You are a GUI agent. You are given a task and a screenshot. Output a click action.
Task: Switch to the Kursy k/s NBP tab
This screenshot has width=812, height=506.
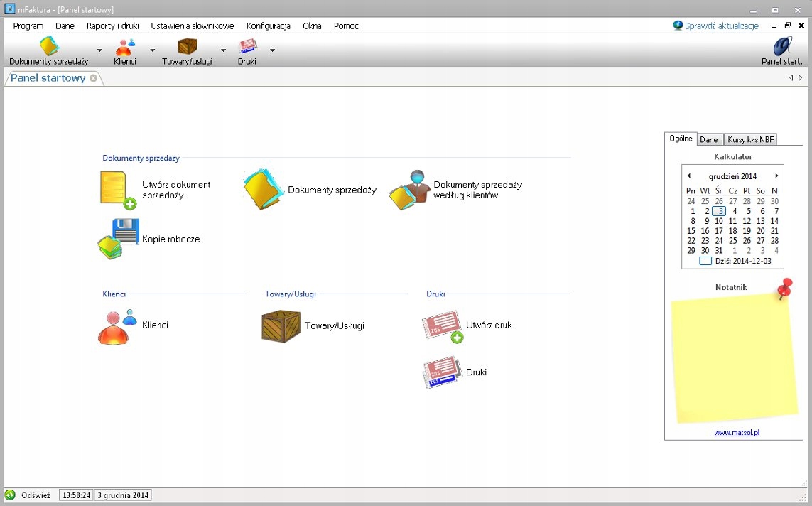pyautogui.click(x=751, y=139)
